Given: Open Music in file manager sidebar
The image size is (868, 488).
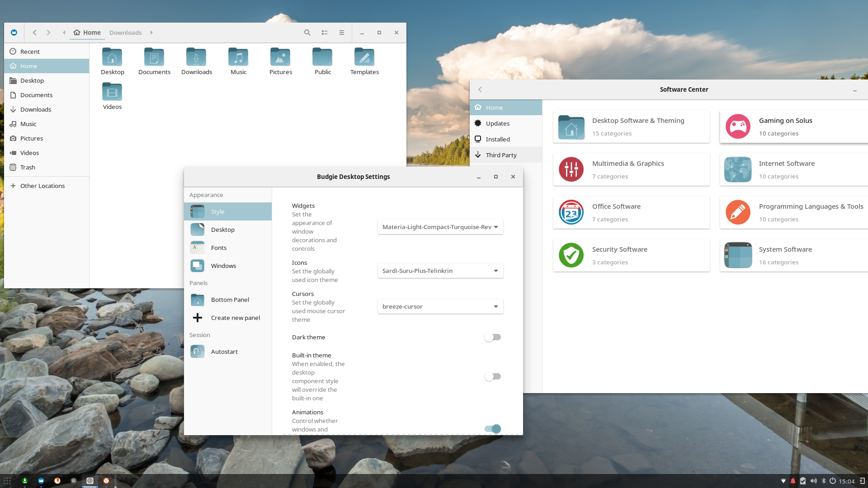Looking at the screenshot, I should (47, 124).
